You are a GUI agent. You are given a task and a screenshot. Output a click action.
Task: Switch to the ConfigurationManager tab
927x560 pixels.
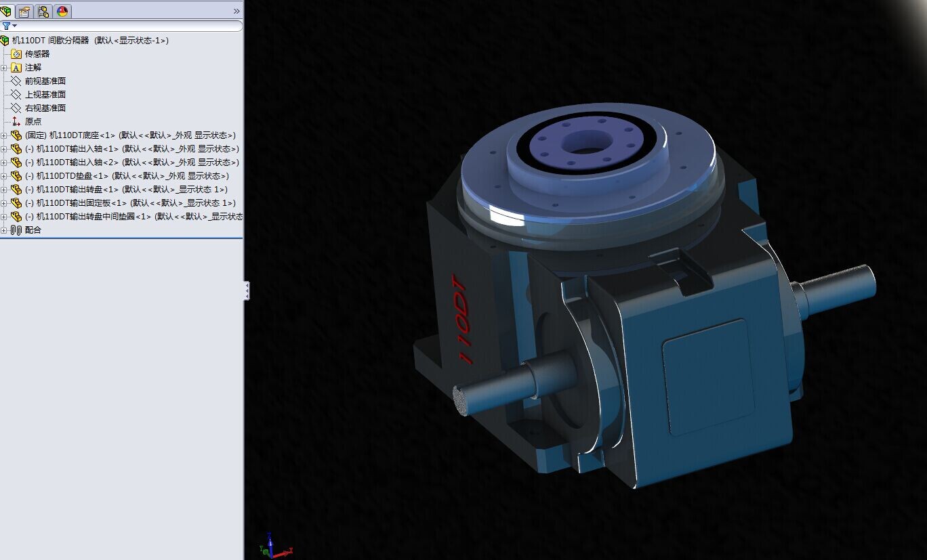[43, 11]
